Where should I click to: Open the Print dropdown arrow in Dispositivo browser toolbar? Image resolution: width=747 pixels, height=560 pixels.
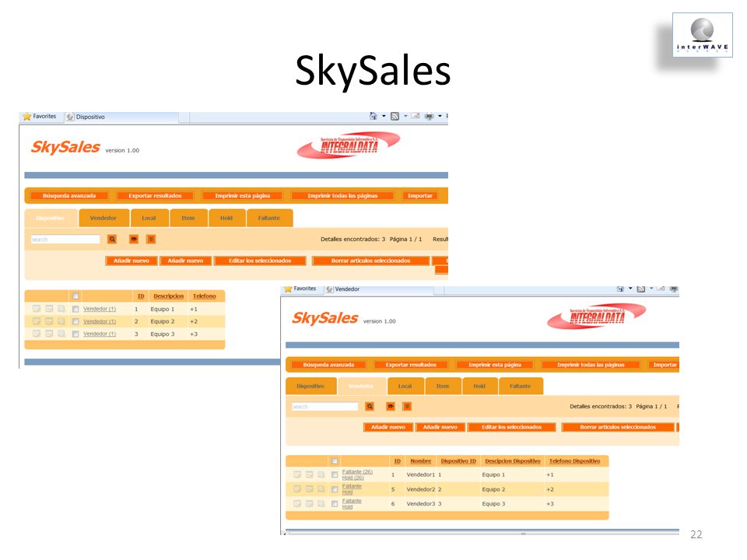(440, 116)
